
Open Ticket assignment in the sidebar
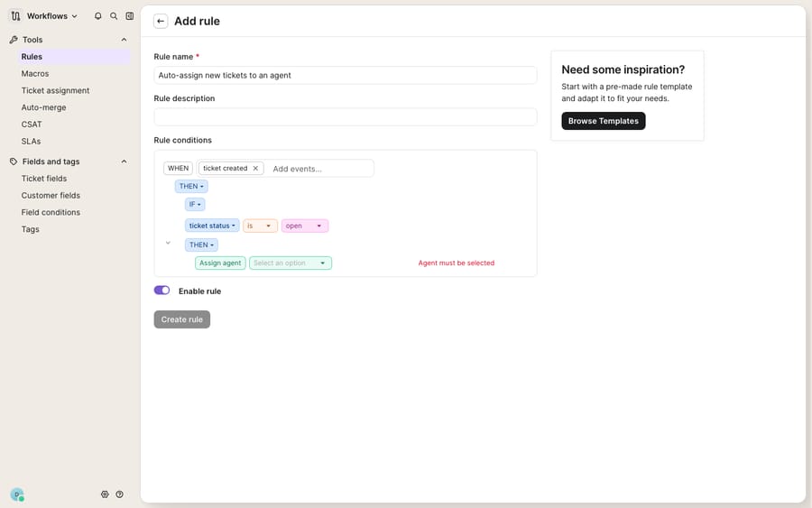tap(55, 90)
